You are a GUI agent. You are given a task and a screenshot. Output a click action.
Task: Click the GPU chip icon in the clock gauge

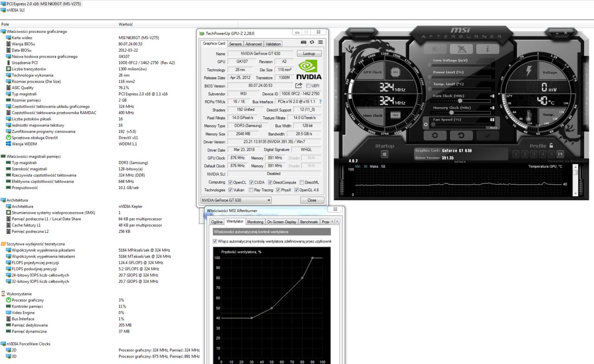395,72
